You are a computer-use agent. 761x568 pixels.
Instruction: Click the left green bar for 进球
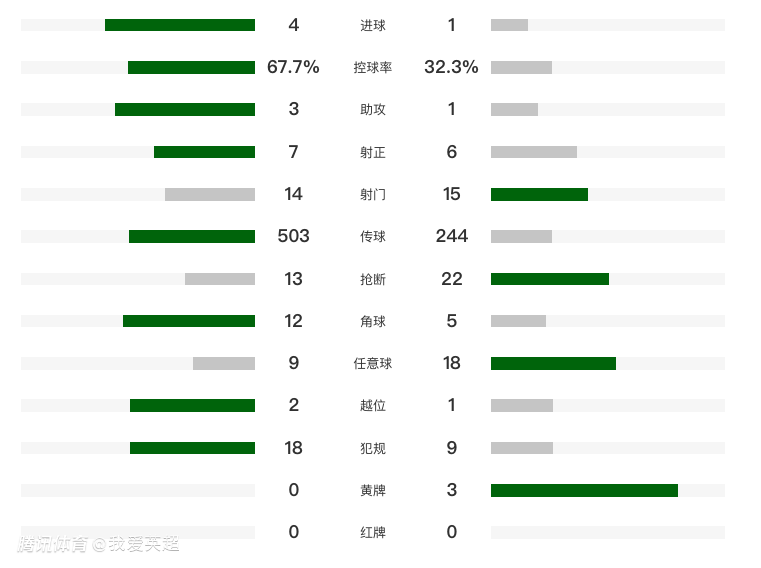click(180, 25)
